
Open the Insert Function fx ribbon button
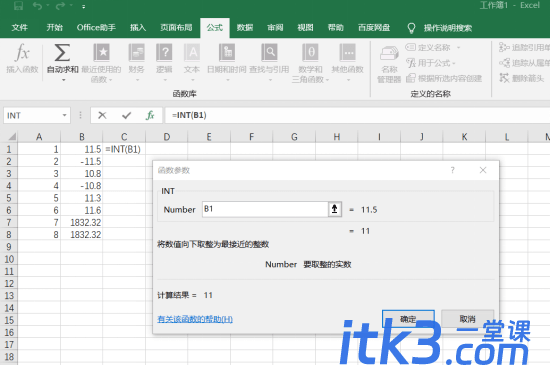pyautogui.click(x=22, y=58)
